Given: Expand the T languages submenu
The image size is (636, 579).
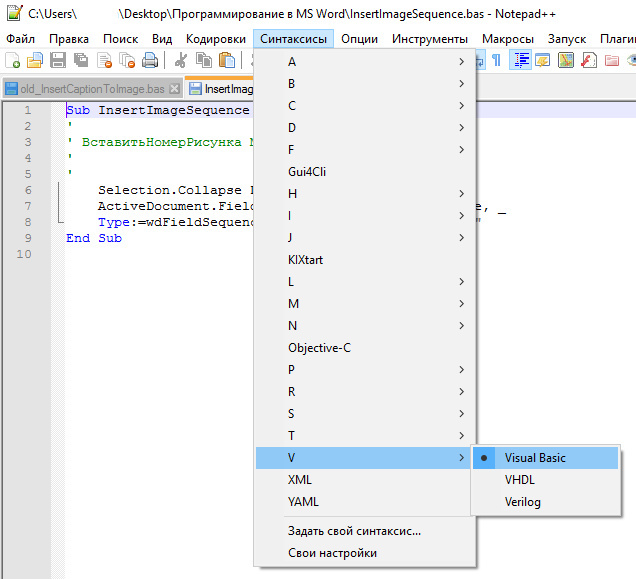Looking at the screenshot, I should click(x=364, y=435).
